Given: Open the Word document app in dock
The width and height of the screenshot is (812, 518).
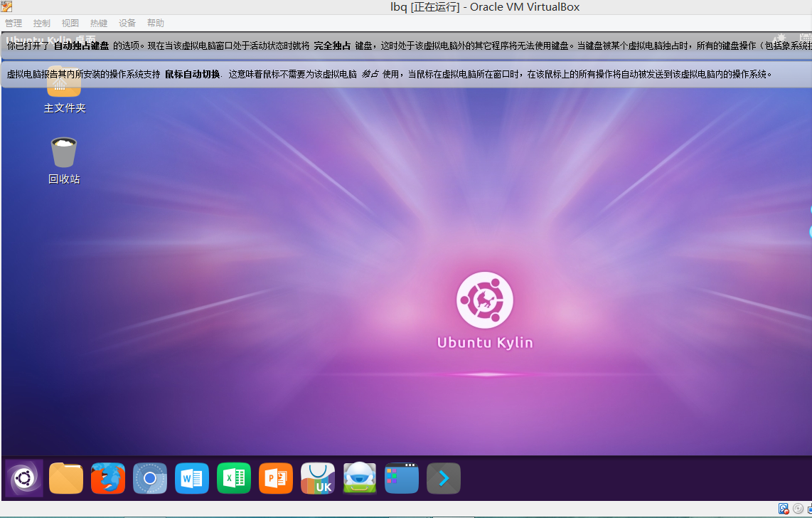Looking at the screenshot, I should pyautogui.click(x=192, y=477).
